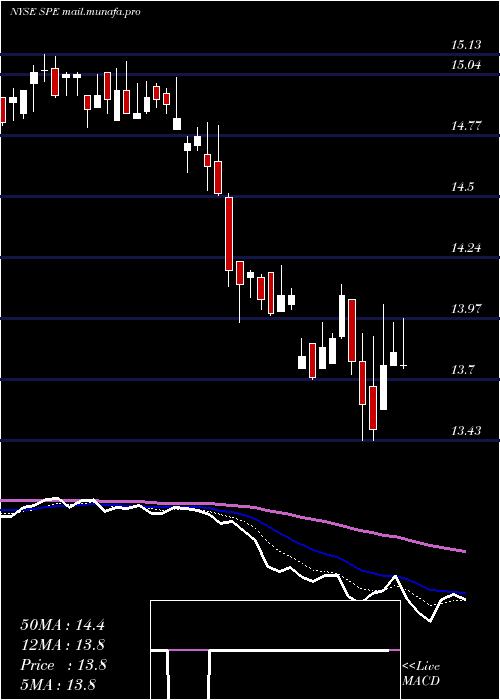Click the large red candle below 14.5
500x700 pixels.
tap(229, 234)
